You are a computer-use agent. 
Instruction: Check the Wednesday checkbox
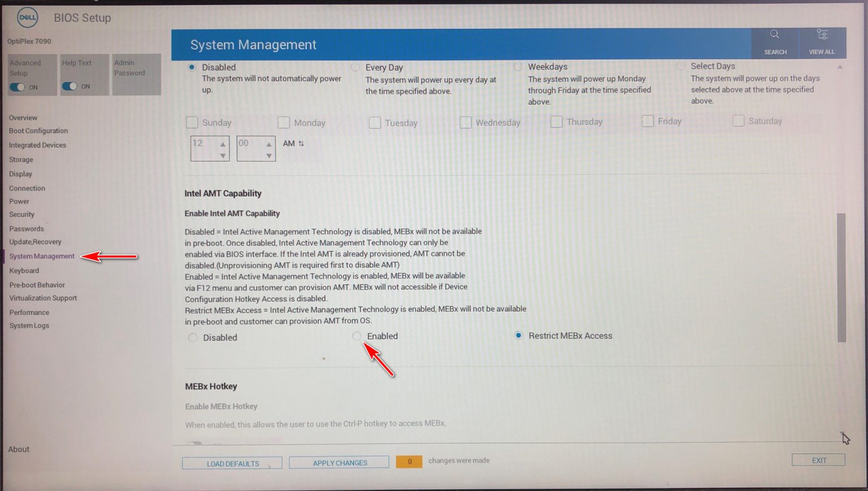[x=465, y=122]
